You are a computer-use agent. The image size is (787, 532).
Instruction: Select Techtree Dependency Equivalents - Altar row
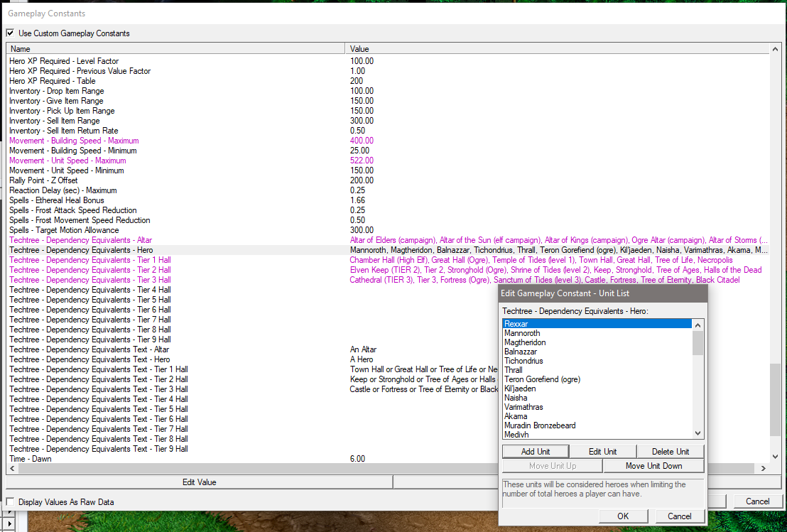[x=388, y=240]
